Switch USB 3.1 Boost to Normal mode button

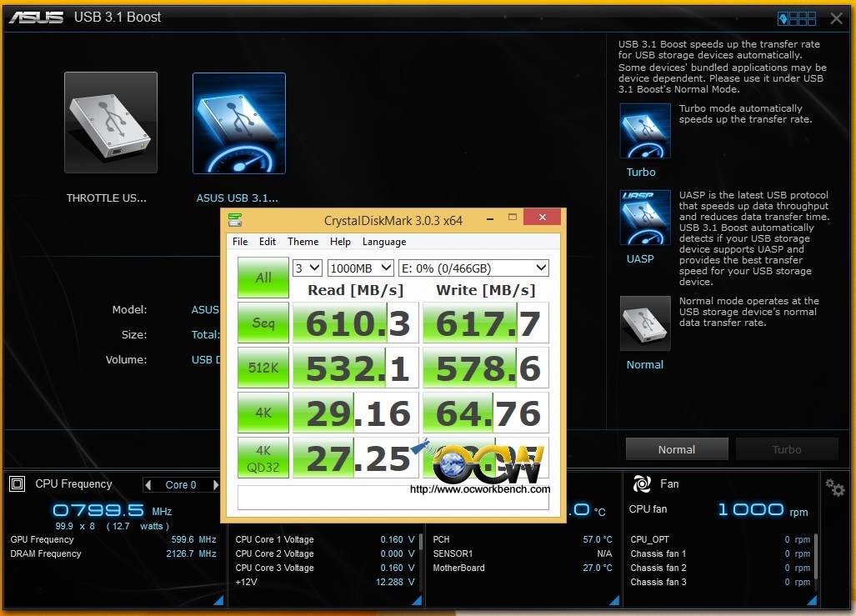(x=677, y=449)
